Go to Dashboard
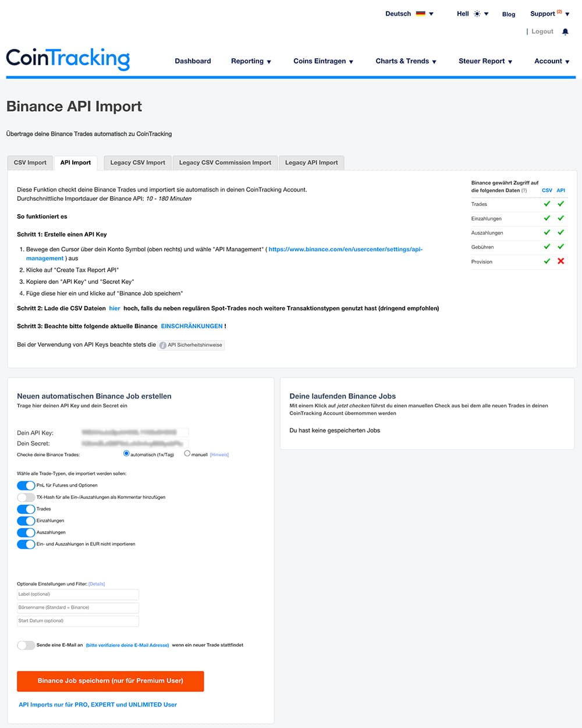 point(193,61)
